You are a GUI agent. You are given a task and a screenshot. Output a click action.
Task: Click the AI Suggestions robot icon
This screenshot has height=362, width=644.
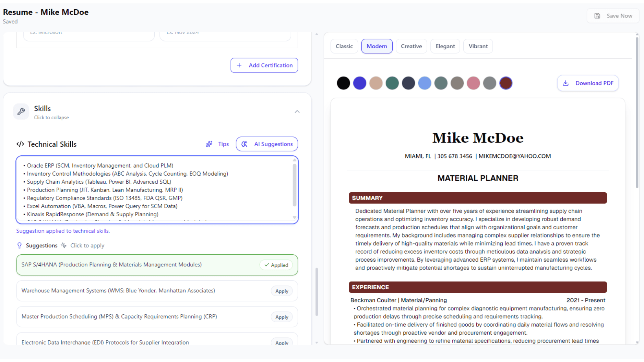pyautogui.click(x=245, y=144)
